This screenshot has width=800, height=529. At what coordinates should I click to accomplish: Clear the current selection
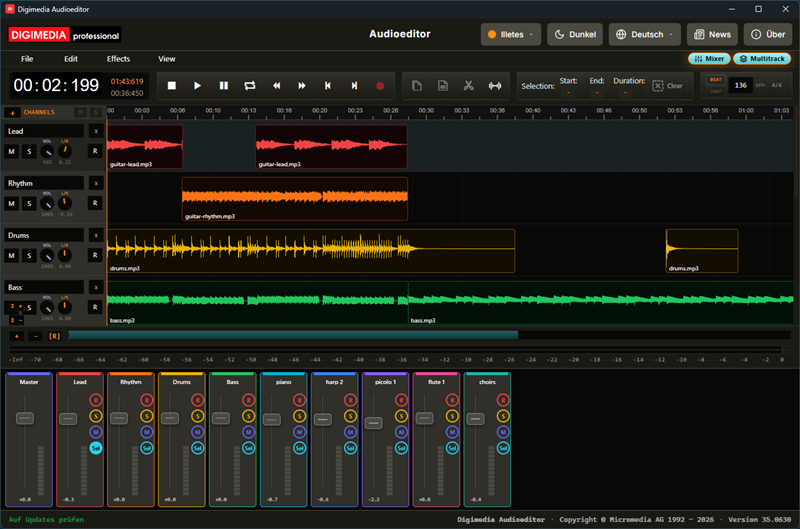[668, 86]
